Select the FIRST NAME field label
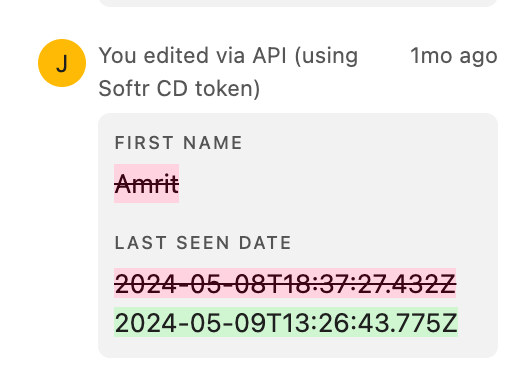 pyautogui.click(x=178, y=143)
